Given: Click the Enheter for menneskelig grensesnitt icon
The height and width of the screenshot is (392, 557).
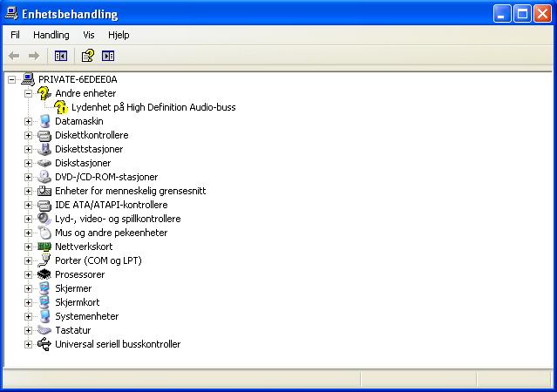Looking at the screenshot, I should [44, 191].
